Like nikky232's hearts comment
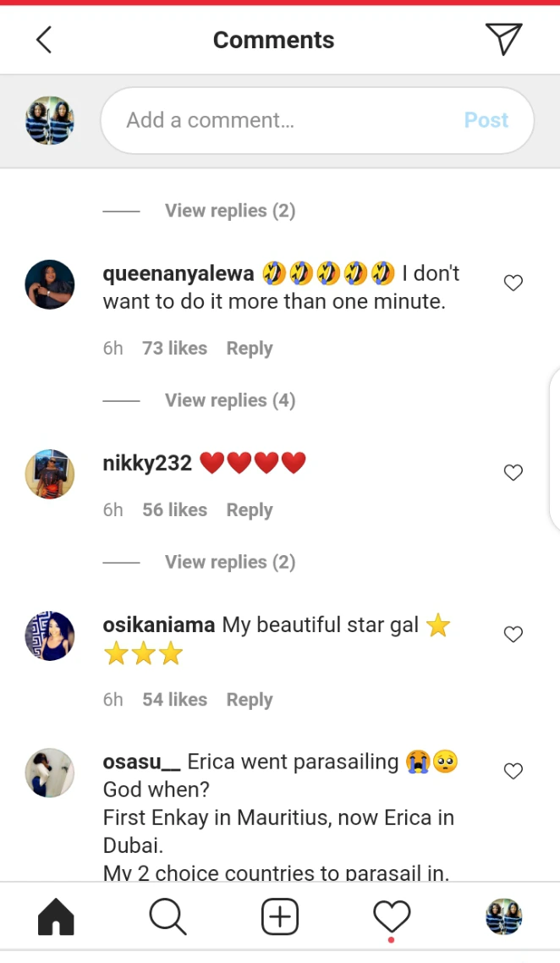Image resolution: width=560 pixels, height=963 pixels. 513,473
